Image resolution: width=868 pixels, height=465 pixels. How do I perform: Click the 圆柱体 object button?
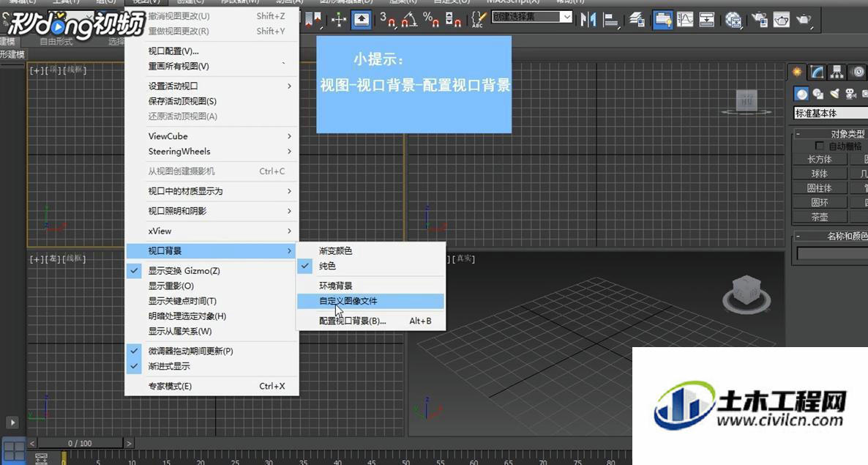pyautogui.click(x=820, y=187)
